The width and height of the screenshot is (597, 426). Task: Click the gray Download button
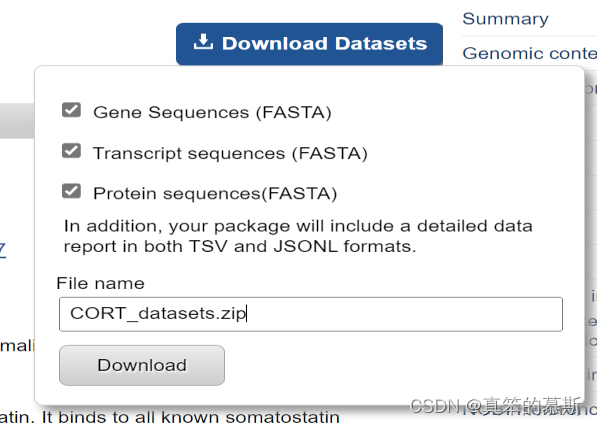(142, 365)
